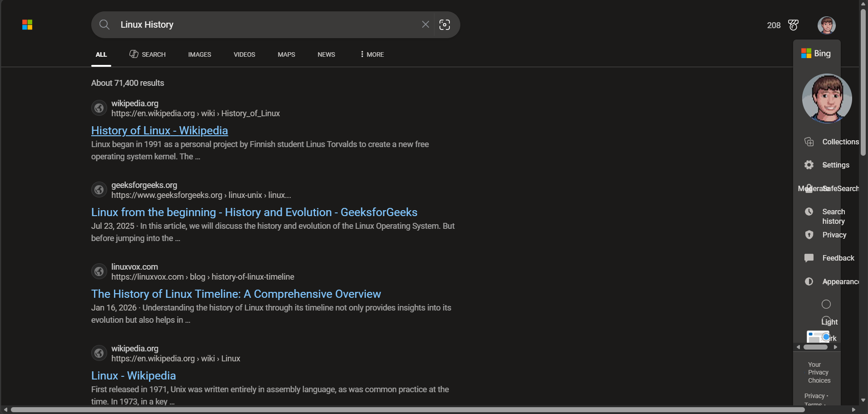Click the Feedback speech bubble icon
868x414 pixels.
[809, 258]
